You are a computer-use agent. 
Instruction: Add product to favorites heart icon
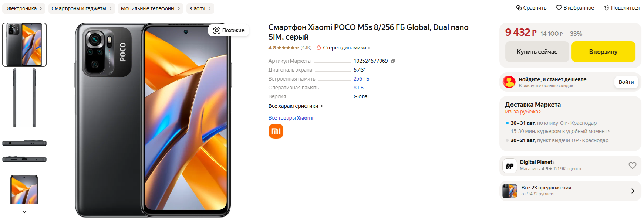[x=559, y=8]
